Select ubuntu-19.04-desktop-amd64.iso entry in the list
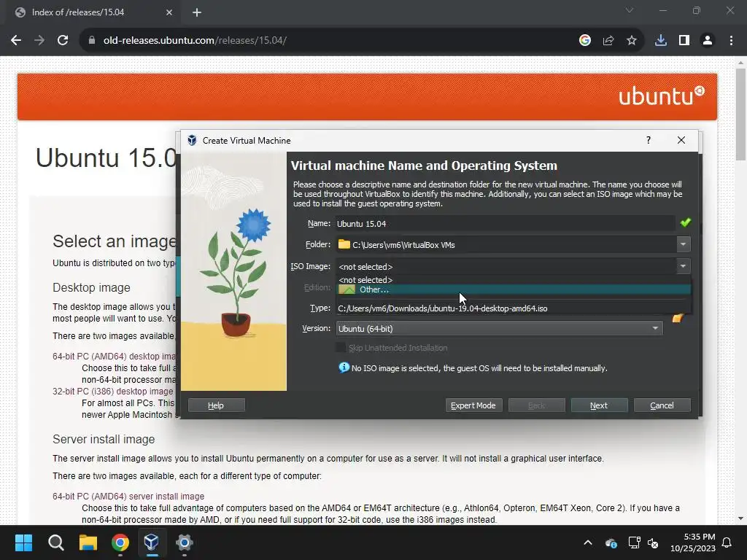This screenshot has height=560, width=747. pos(514,308)
